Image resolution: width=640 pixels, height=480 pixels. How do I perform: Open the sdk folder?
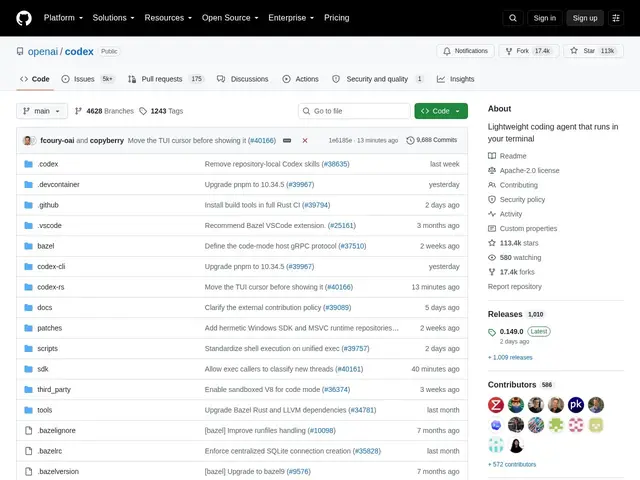click(43, 369)
